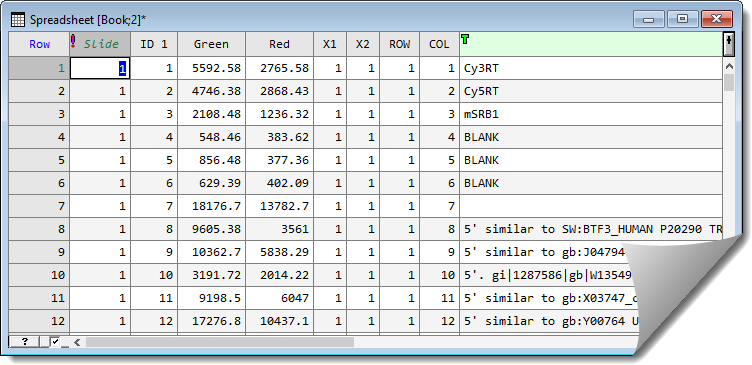752x365 pixels.
Task: Click the horizontal scrollbar thumb
Action: (x=220, y=342)
